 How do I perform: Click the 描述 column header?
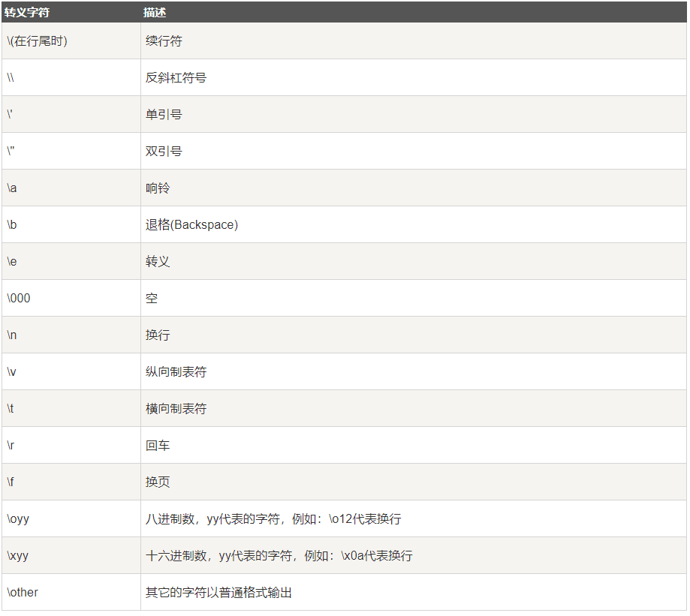click(x=414, y=12)
